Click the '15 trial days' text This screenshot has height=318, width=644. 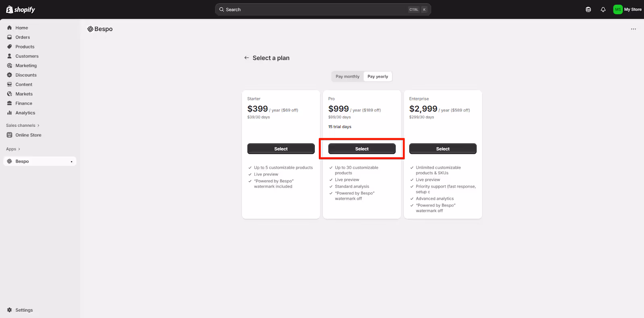(340, 127)
